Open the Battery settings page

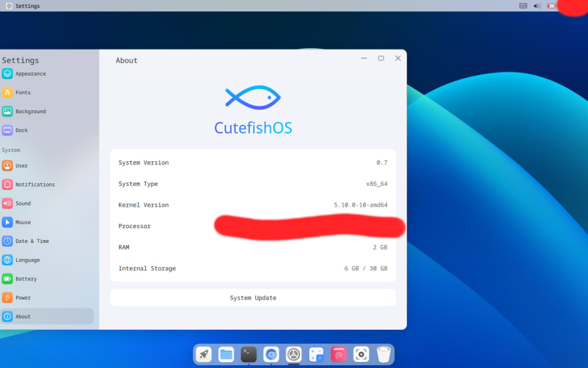point(47,278)
